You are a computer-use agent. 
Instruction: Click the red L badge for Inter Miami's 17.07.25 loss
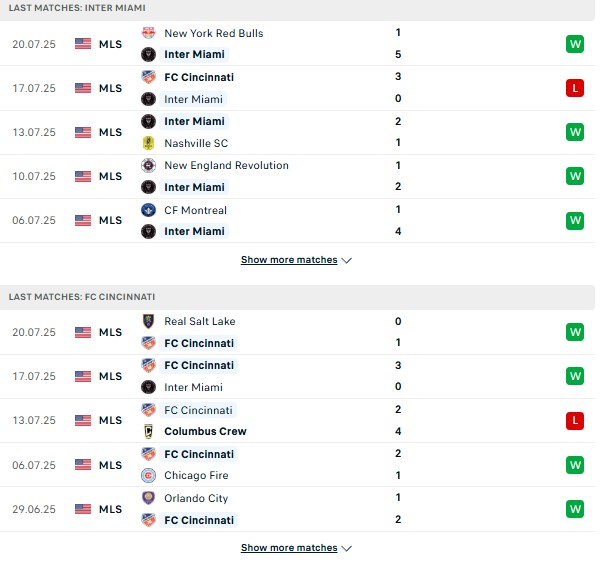(575, 88)
